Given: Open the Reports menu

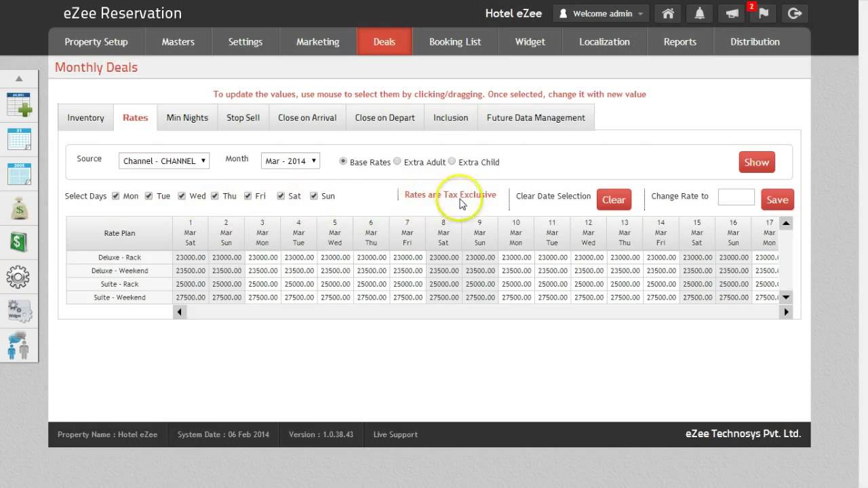Looking at the screenshot, I should (x=680, y=41).
